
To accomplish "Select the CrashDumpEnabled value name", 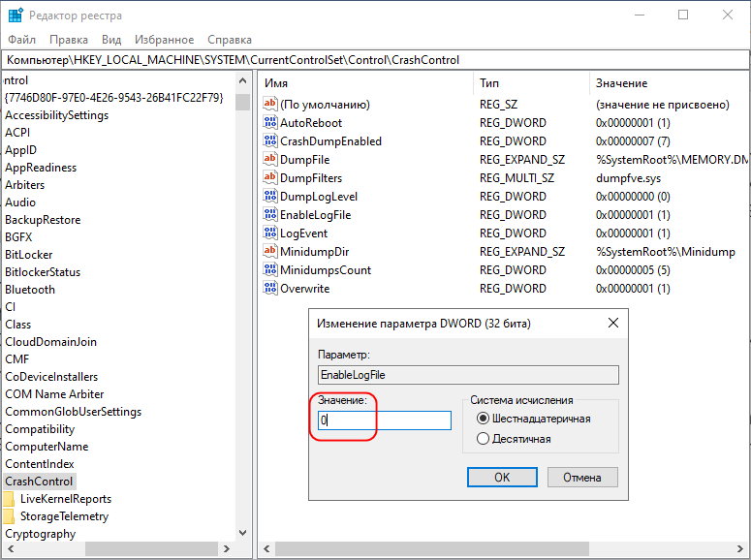I will (x=331, y=140).
